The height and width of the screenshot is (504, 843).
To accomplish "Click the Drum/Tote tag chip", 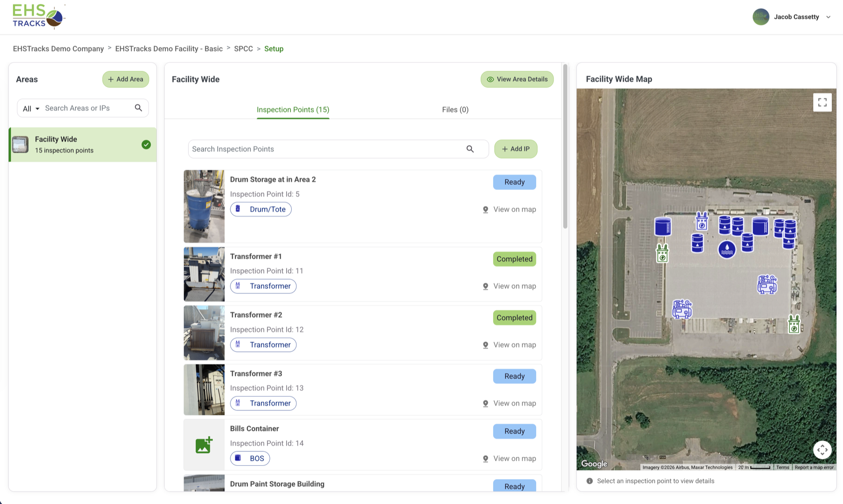I will click(261, 209).
